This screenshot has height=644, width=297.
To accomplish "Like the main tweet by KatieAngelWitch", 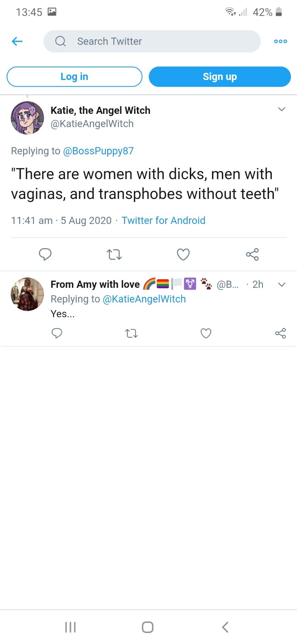I will pyautogui.click(x=183, y=254).
